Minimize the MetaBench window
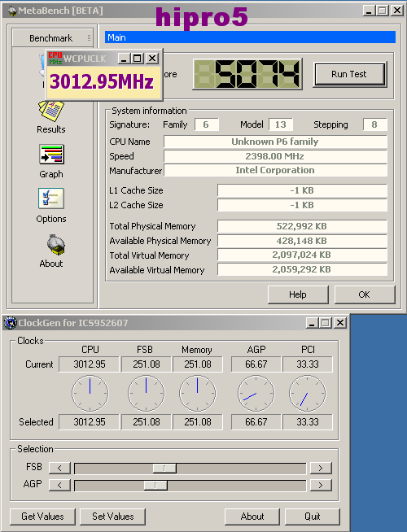 370,11
